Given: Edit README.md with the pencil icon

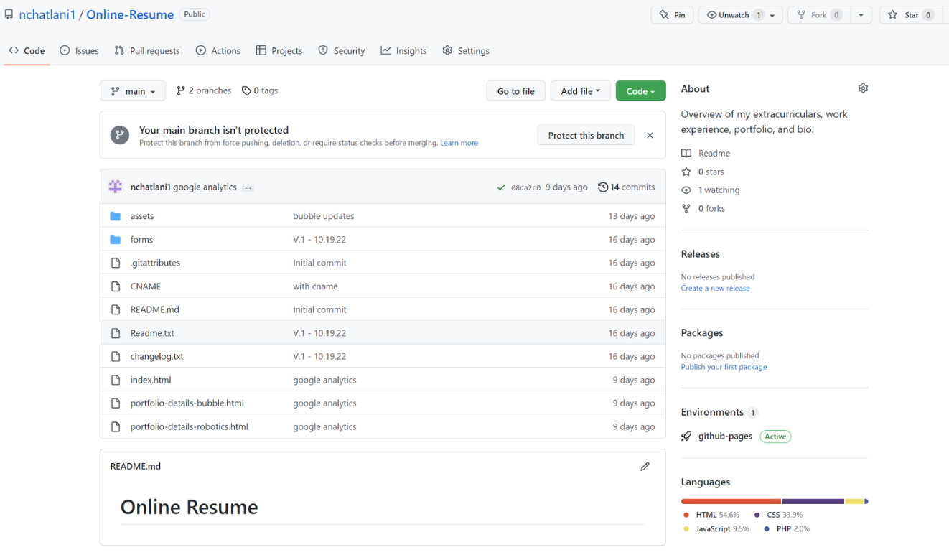Looking at the screenshot, I should click(645, 467).
